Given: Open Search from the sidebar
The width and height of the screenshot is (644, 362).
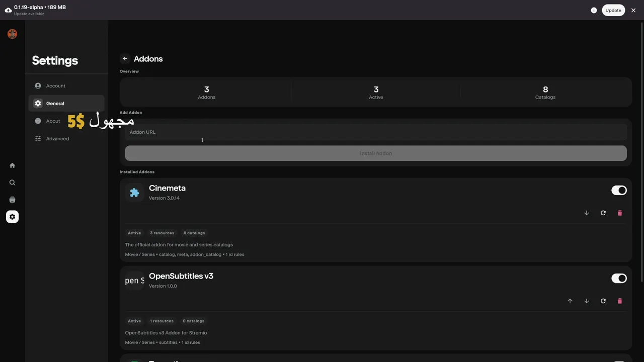Looking at the screenshot, I should 12,183.
